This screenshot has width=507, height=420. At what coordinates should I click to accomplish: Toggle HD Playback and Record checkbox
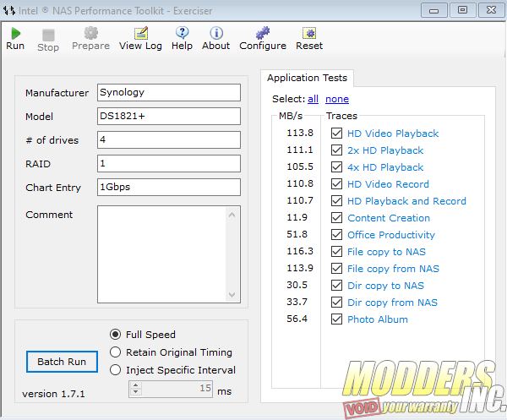(x=336, y=201)
